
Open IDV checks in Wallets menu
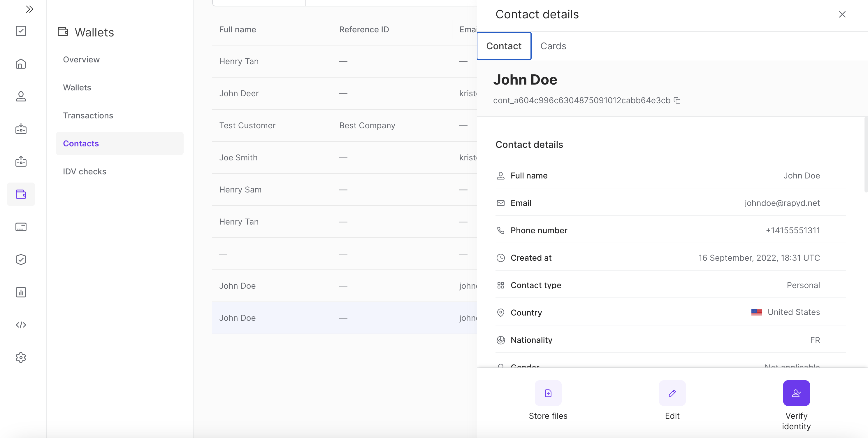coord(85,172)
